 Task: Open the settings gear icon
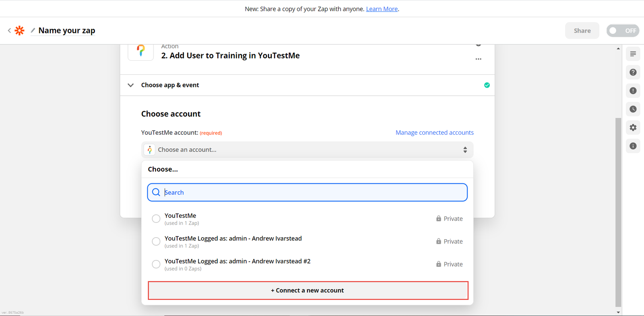pos(633,128)
